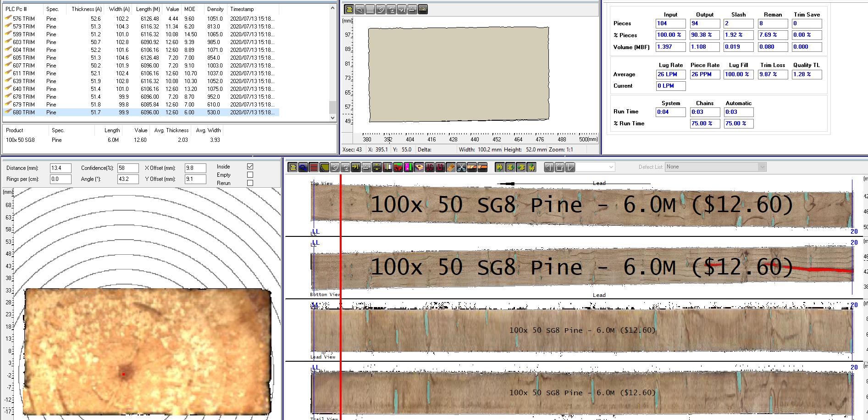Click the Quality TL 1.28 % value
This screenshot has width=868, height=420.
pos(807,74)
